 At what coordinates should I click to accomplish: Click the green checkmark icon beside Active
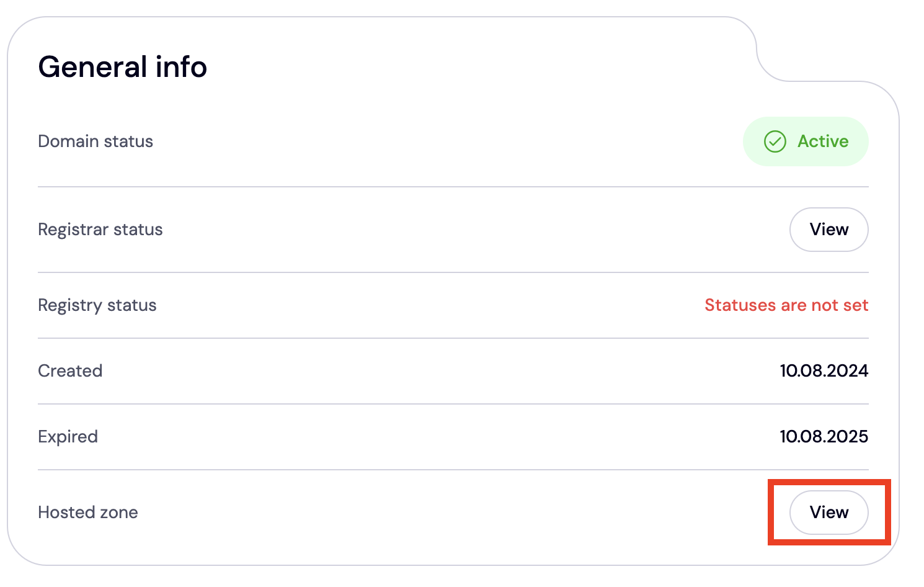pyautogui.click(x=775, y=141)
